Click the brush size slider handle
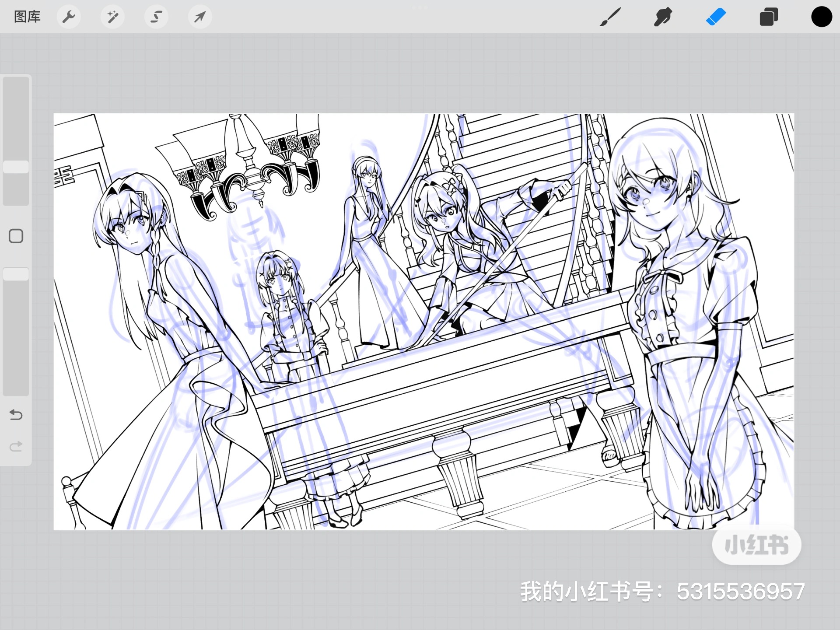 tap(16, 167)
